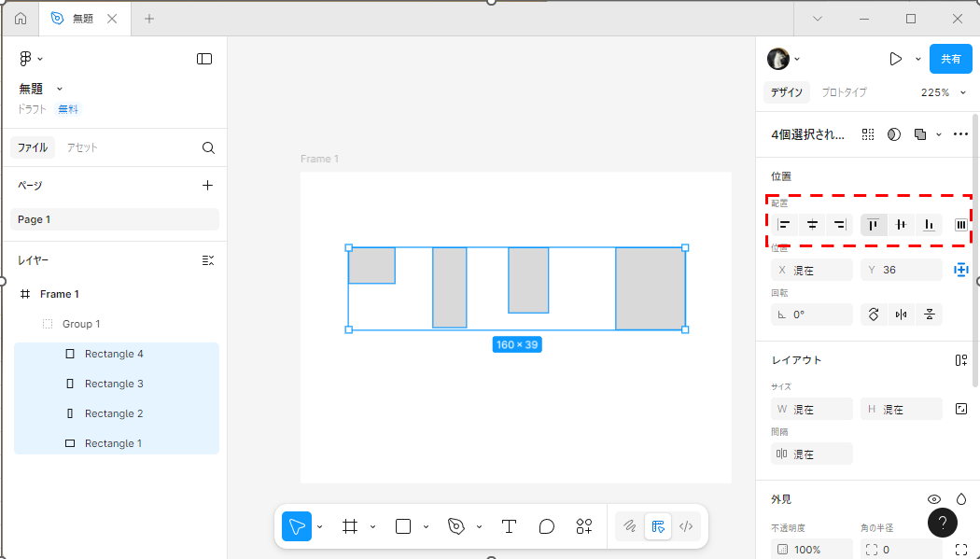The image size is (980, 559).
Task: Toggle appearance visibility eye icon
Action: 933,499
